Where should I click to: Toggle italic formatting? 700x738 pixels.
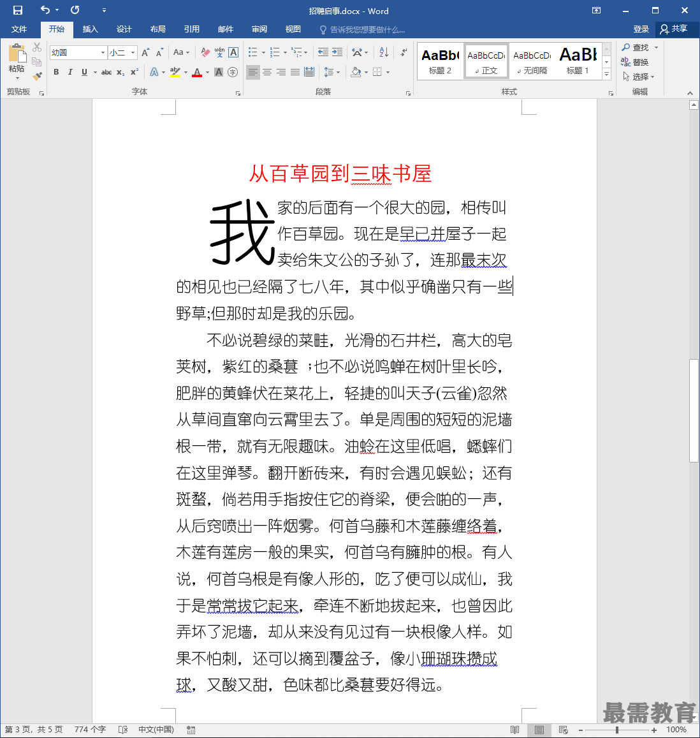tap(70, 73)
